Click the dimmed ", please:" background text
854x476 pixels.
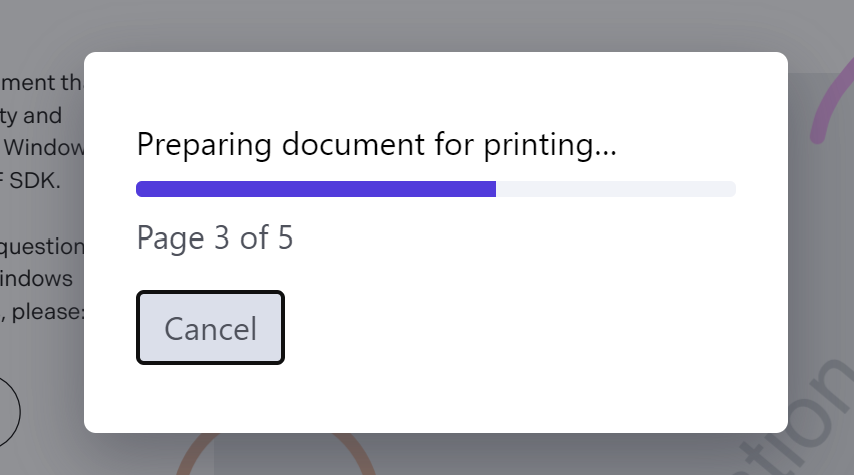42,312
